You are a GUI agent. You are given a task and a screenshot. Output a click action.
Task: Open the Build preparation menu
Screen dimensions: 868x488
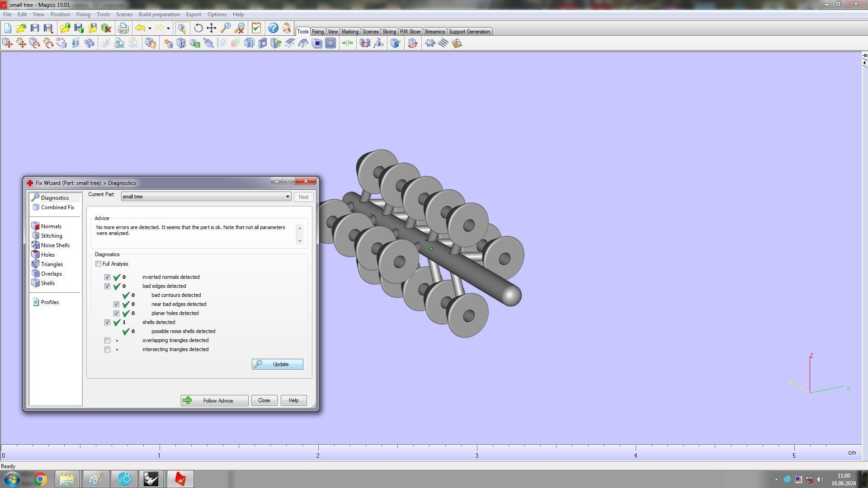[159, 14]
